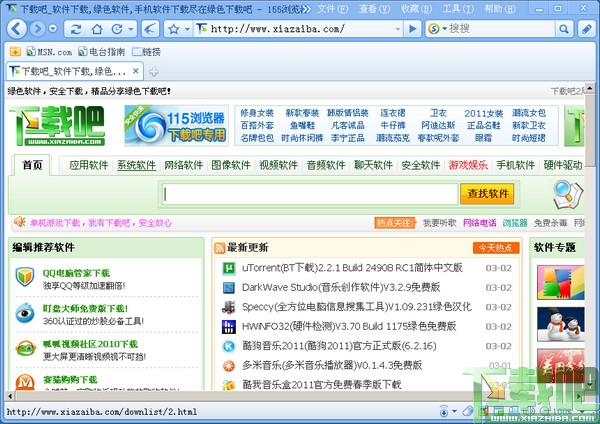Click the magnifier search button in toolbar
Screen dimensions: 600x424
pos(564,29)
